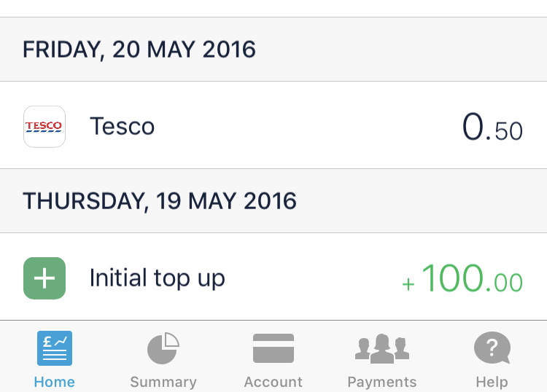Image resolution: width=547 pixels, height=392 pixels.
Task: Click the small green plus sign before 100.00
Action: point(408,284)
